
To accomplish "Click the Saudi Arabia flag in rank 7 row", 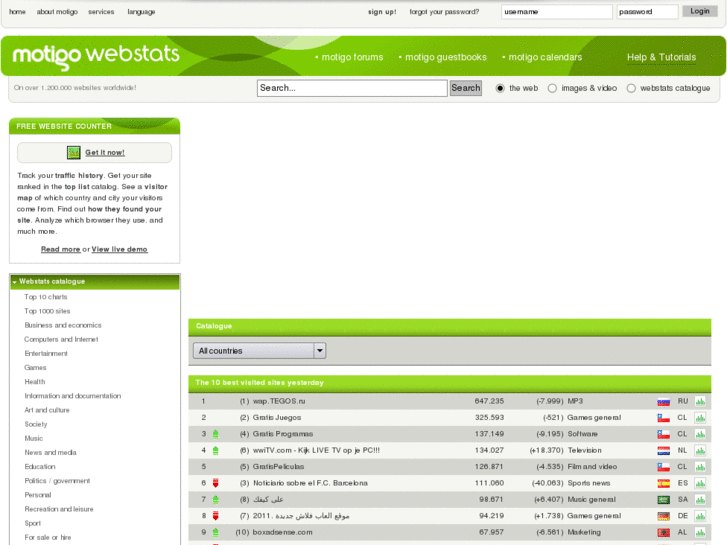I will tap(663, 500).
